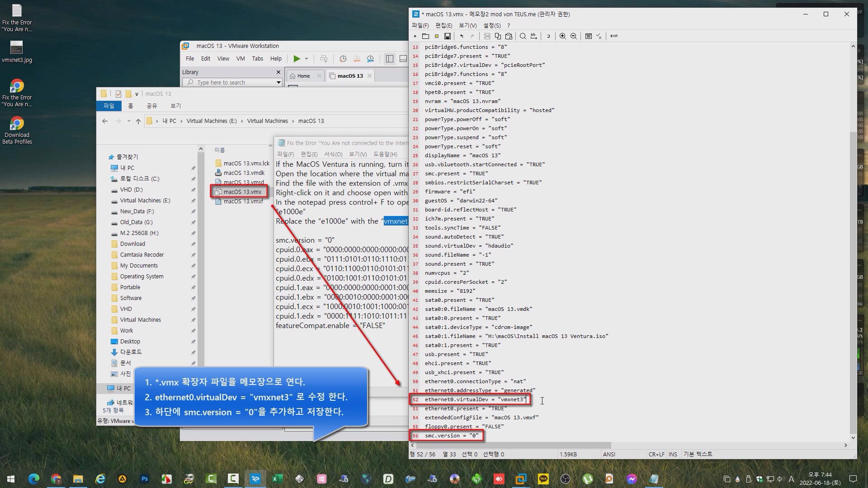Toggle word wrap icon in Notepad2 toolbar
The height and width of the screenshot is (488, 868).
[x=548, y=36]
